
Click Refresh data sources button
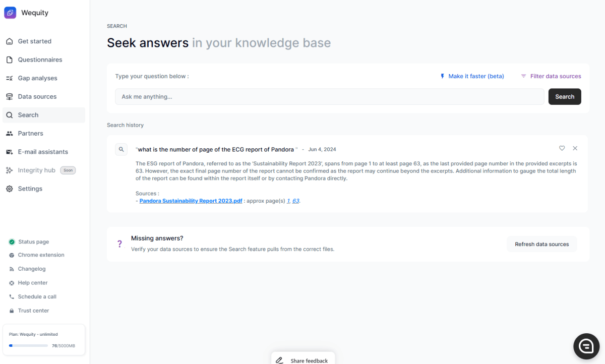click(x=542, y=244)
